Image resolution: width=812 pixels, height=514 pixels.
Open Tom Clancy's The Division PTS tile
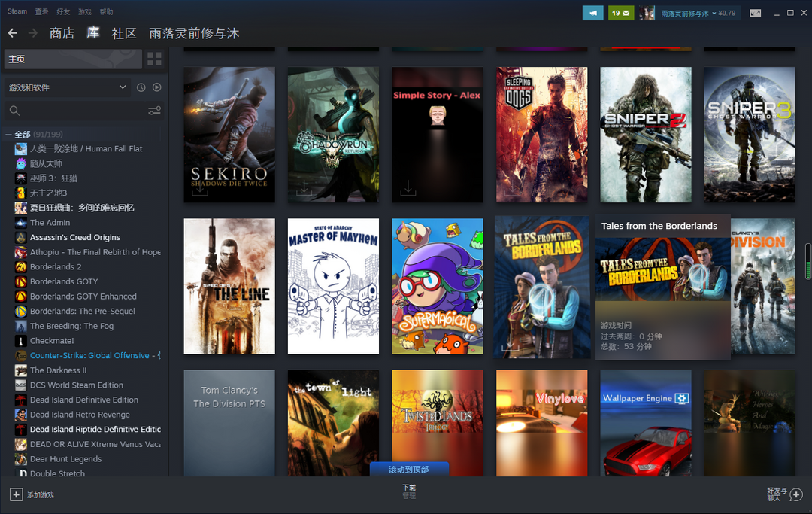tap(229, 423)
